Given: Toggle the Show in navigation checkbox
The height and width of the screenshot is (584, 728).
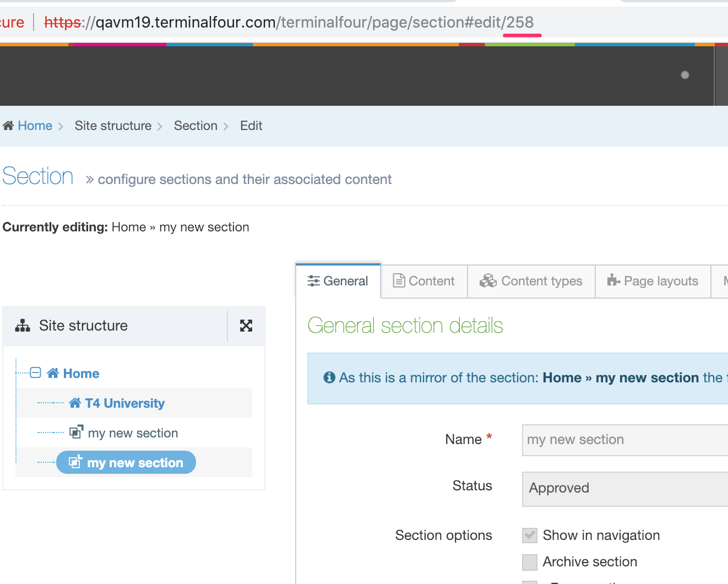Looking at the screenshot, I should point(530,535).
